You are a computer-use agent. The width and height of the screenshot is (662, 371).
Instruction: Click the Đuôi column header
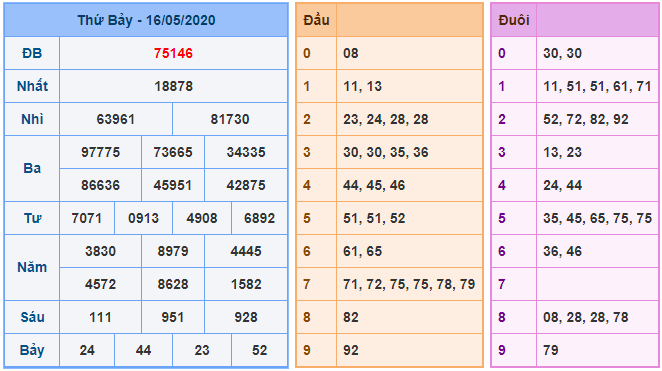click(514, 20)
